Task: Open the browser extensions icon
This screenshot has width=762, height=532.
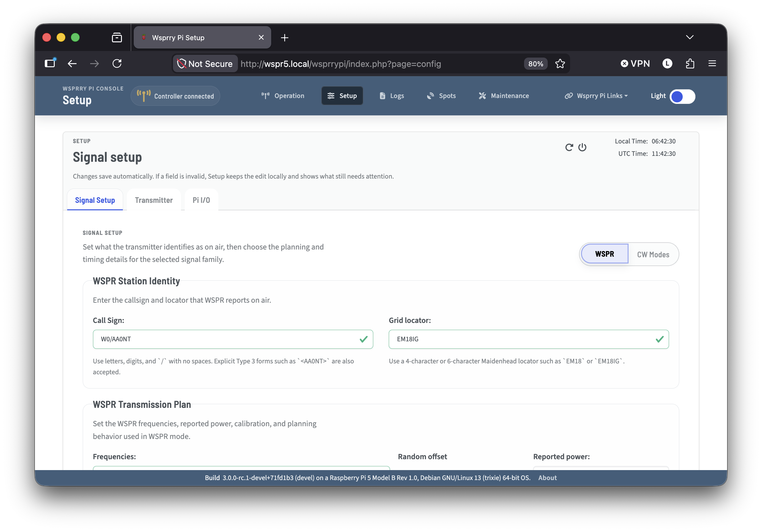Action: point(690,63)
